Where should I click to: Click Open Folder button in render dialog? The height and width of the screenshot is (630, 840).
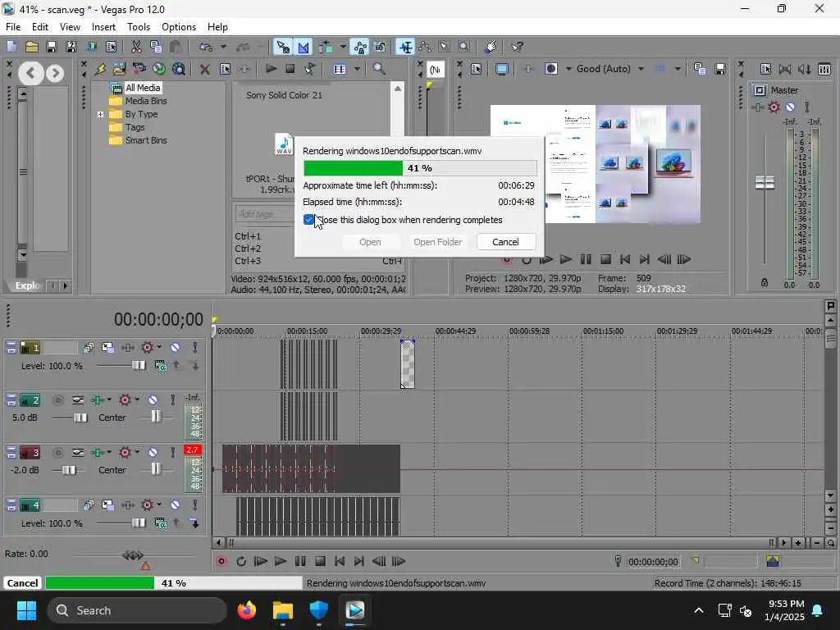point(438,242)
